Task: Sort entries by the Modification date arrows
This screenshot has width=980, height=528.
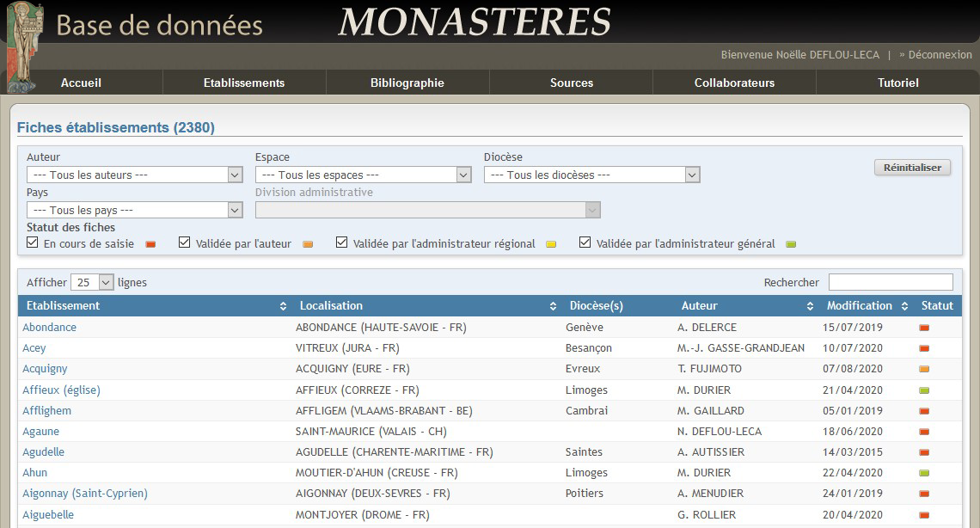Action: click(904, 305)
